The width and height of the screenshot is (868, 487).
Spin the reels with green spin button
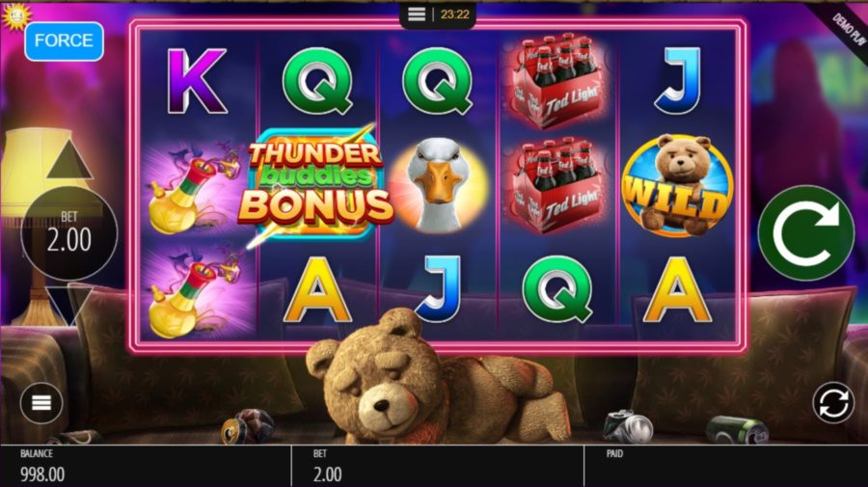click(805, 232)
